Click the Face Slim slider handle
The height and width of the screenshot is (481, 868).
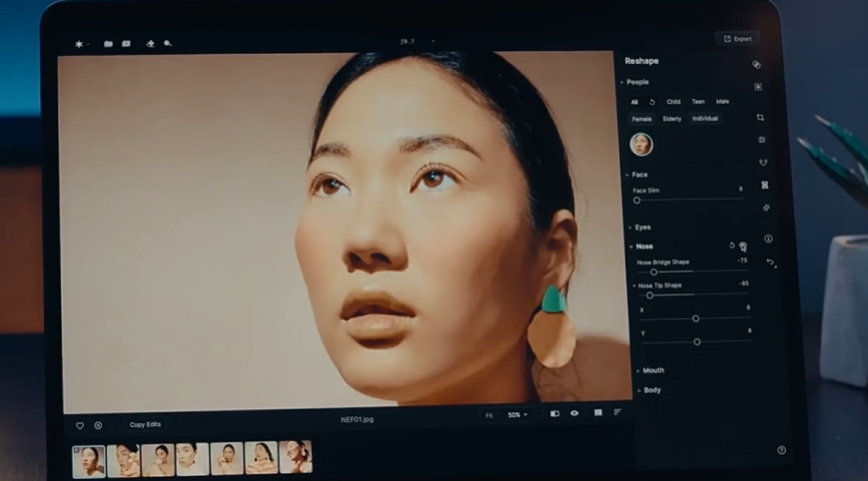pyautogui.click(x=637, y=200)
